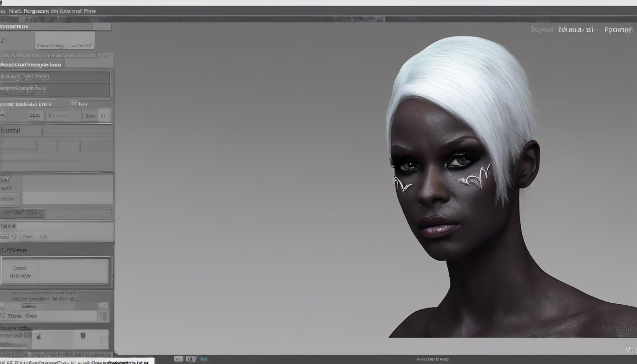
Task: Click the dark bucket-shaped icon in the lower-left panel
Action: (83, 336)
